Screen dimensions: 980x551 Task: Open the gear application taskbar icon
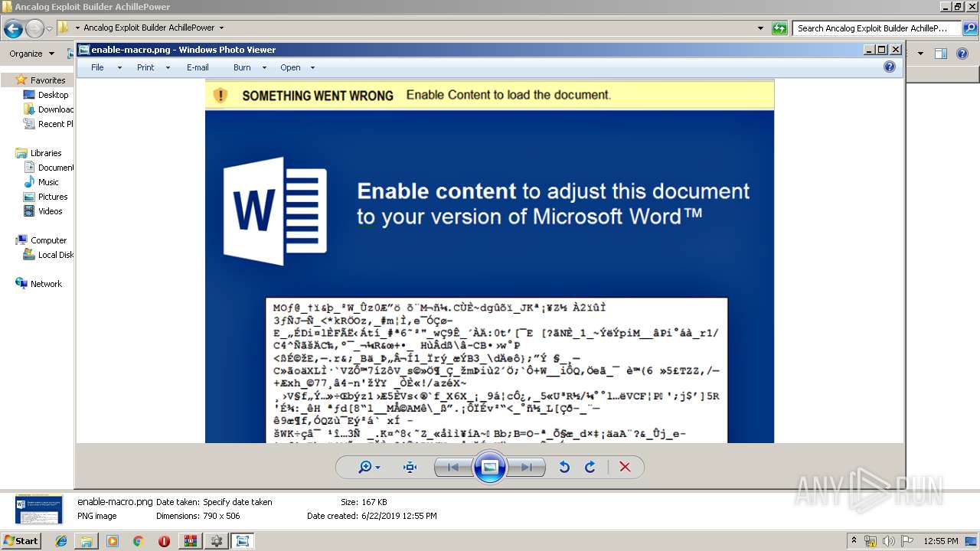tap(217, 541)
